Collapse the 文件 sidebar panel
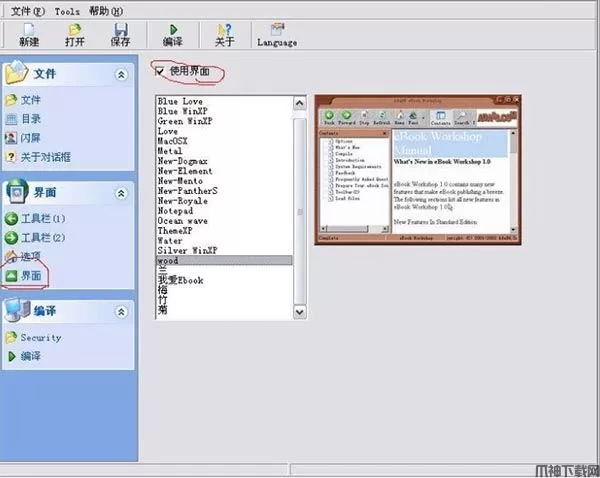The height and width of the screenshot is (478, 600). pos(121,74)
